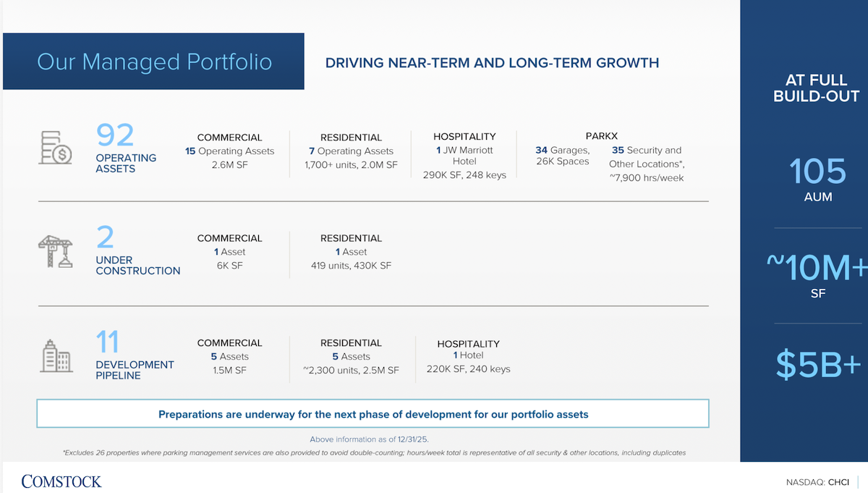
Task: Click the 15 Operating Assets commercial text
Action: [230, 151]
